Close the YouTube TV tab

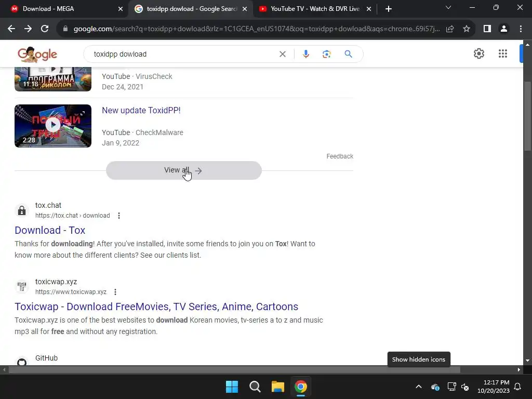click(x=369, y=9)
